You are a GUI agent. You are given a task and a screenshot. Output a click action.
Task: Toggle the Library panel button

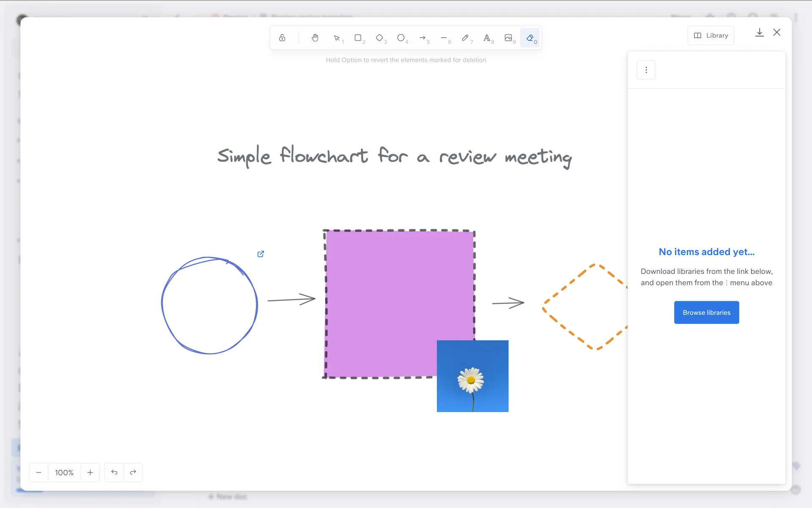711,36
